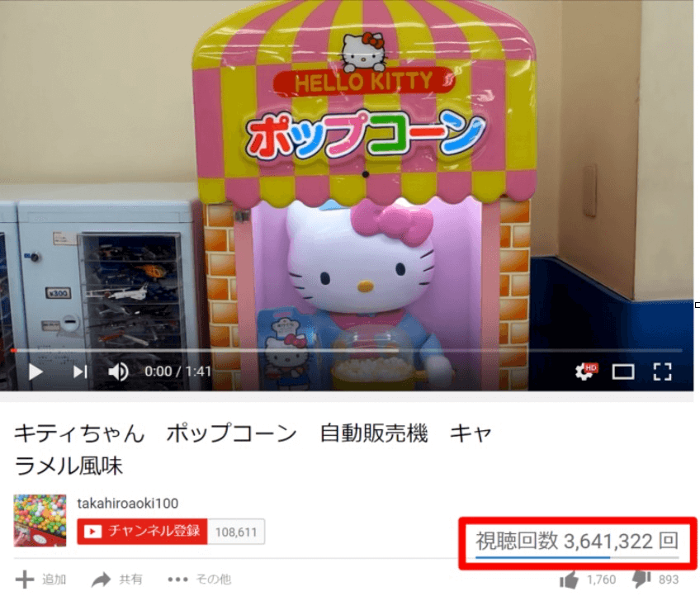Click the 視聴回数 3,641,322 view count

click(x=577, y=541)
